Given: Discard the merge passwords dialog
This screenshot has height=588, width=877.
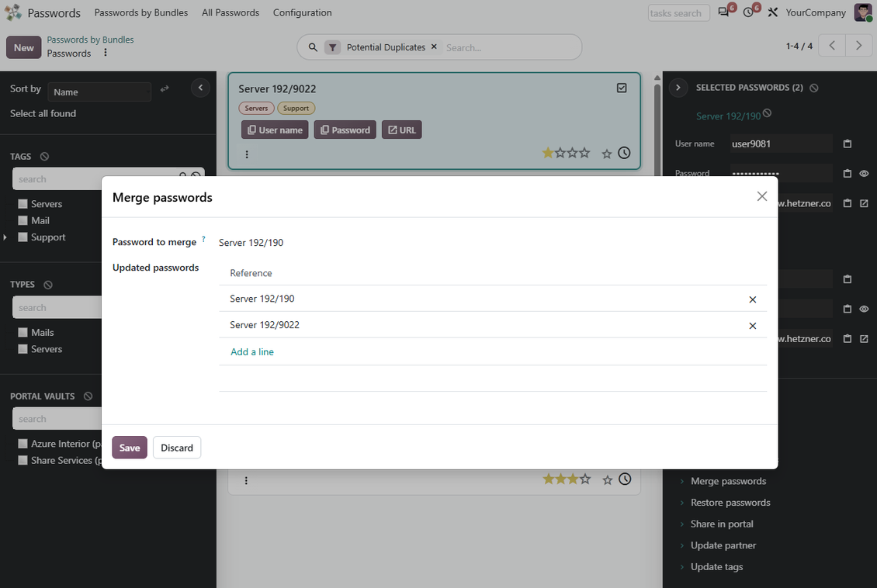Looking at the screenshot, I should [177, 448].
